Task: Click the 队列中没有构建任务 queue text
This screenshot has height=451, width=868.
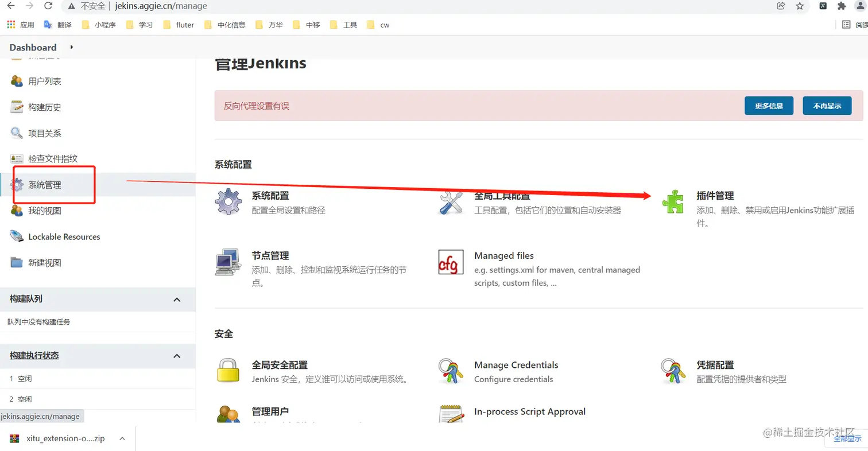Action: 39,322
